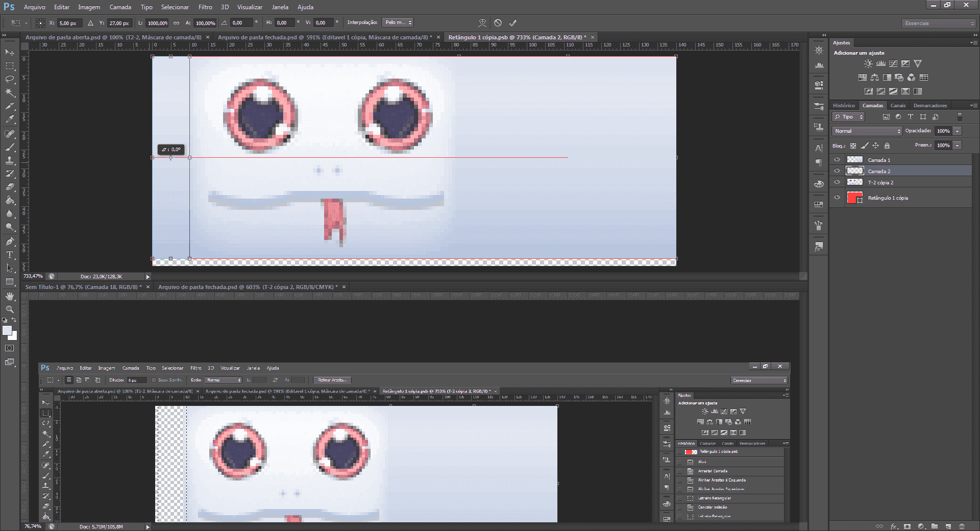Open the Filtro menu
This screenshot has width=980, height=531.
tap(205, 7)
